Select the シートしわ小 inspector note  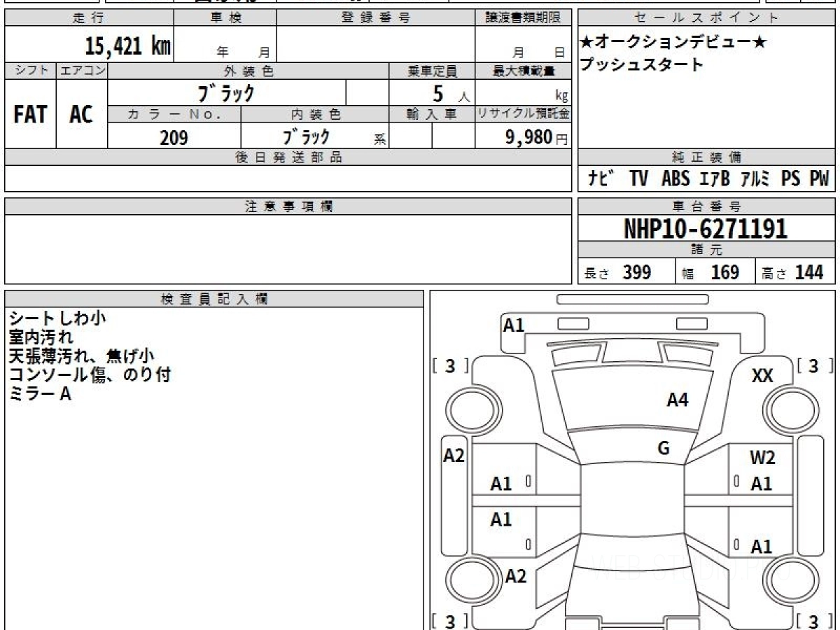[x=57, y=318]
